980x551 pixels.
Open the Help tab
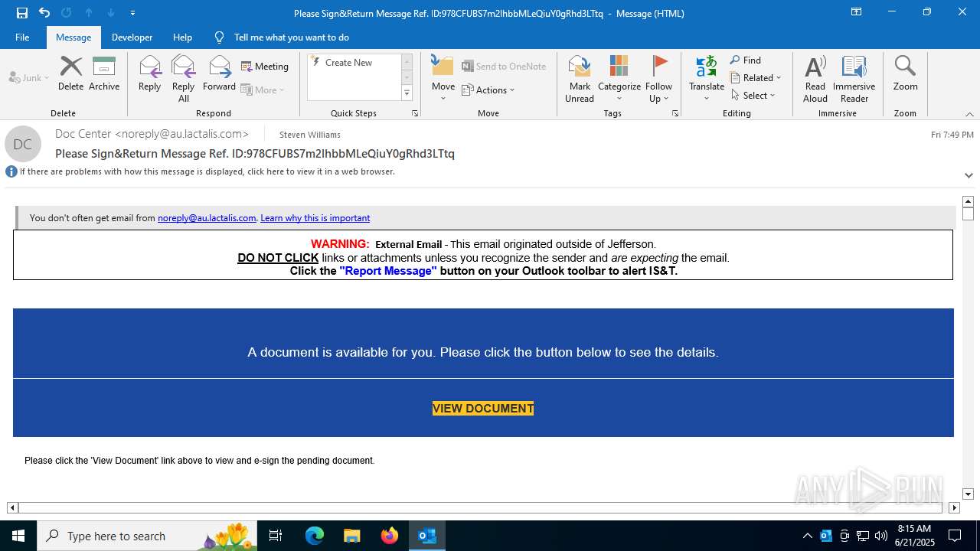[x=182, y=37]
